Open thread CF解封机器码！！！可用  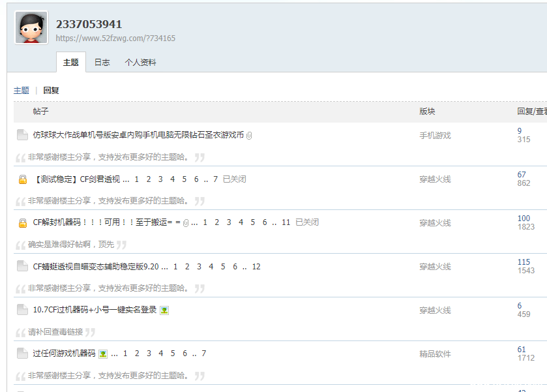106,222
